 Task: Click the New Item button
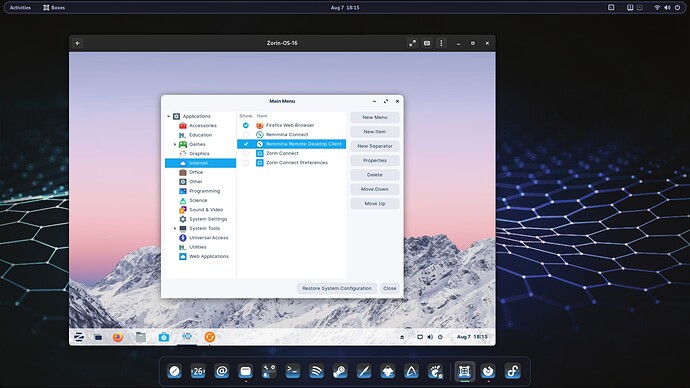coord(374,132)
